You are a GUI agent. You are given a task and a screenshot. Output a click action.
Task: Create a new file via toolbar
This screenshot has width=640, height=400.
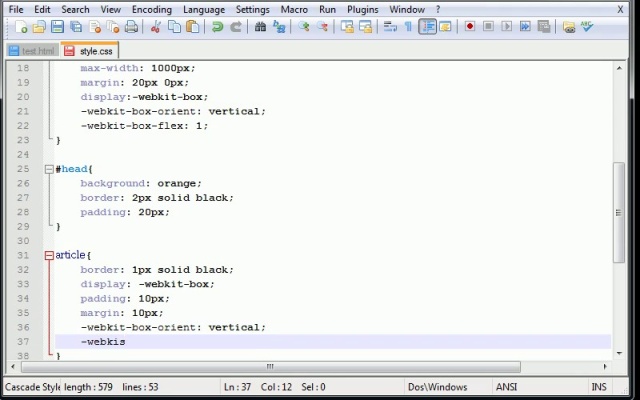click(21, 27)
